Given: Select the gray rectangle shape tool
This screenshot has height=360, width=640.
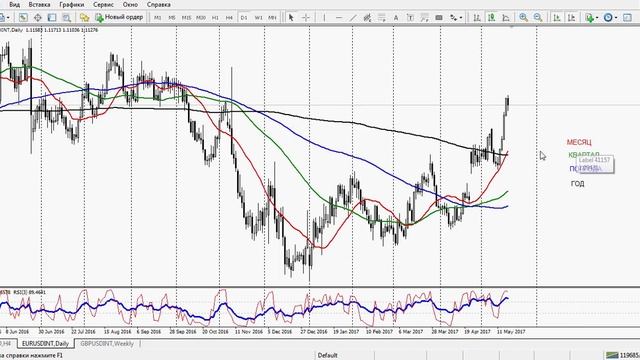Looking at the screenshot, I should [x=439, y=18].
